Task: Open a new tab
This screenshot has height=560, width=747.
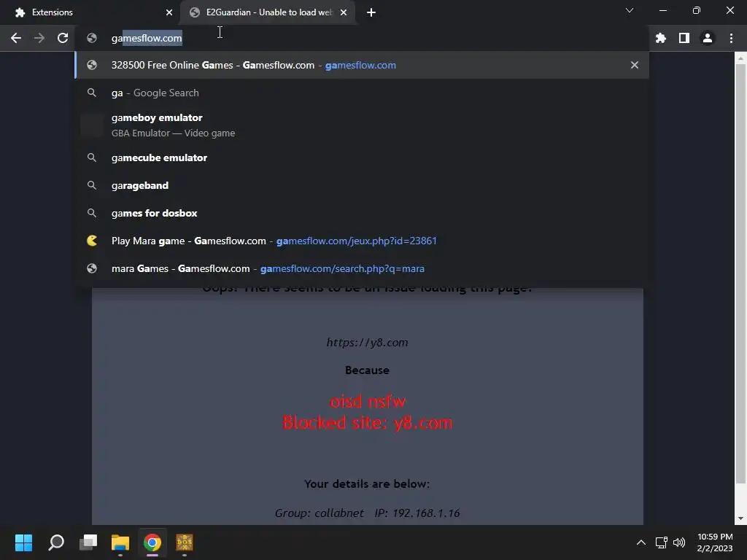Action: 371,12
